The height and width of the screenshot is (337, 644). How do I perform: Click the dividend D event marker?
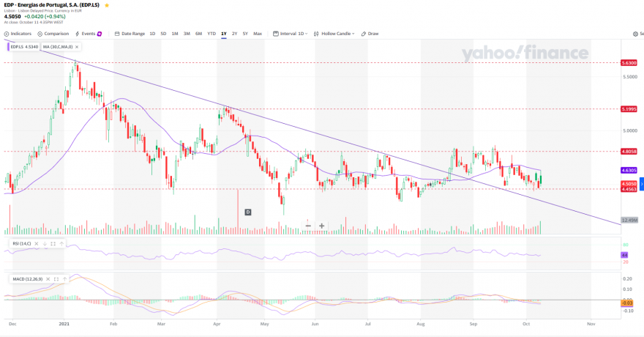point(247,212)
